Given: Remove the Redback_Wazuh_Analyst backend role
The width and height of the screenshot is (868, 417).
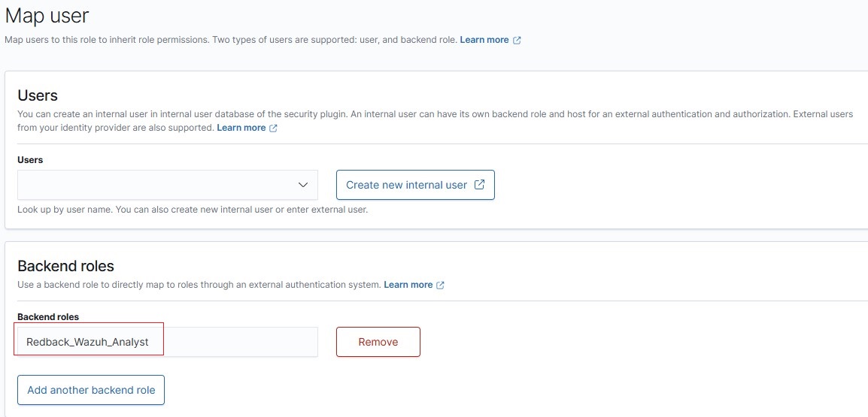Looking at the screenshot, I should [378, 342].
